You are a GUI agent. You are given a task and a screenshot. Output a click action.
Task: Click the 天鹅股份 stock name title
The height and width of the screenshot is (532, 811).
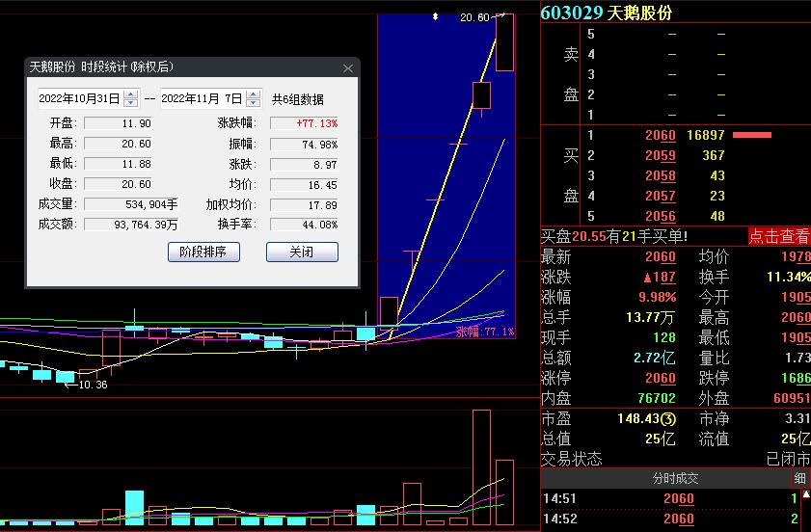[640, 13]
